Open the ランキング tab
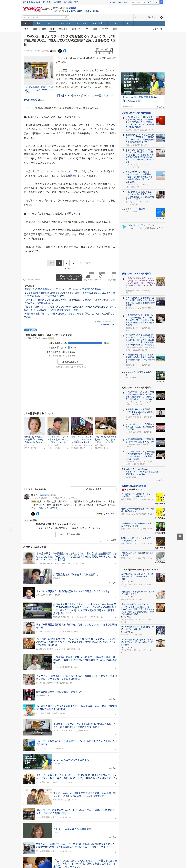 (115, 24)
